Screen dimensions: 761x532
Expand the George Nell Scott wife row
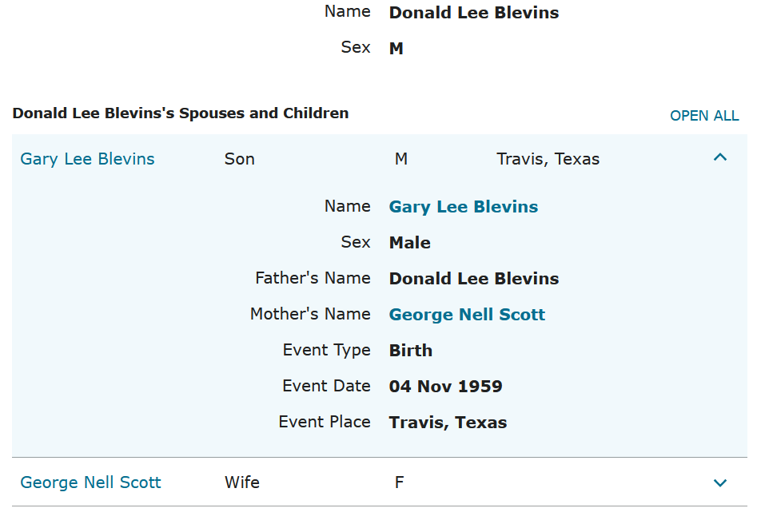pos(720,482)
